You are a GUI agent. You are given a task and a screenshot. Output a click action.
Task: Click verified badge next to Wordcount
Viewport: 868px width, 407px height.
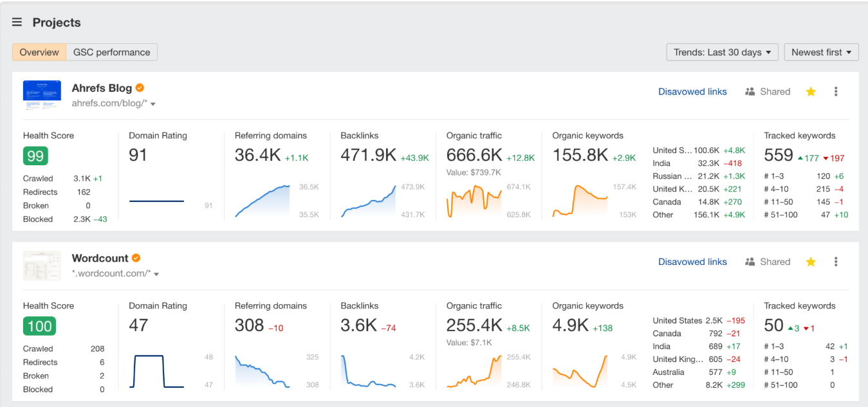click(136, 258)
